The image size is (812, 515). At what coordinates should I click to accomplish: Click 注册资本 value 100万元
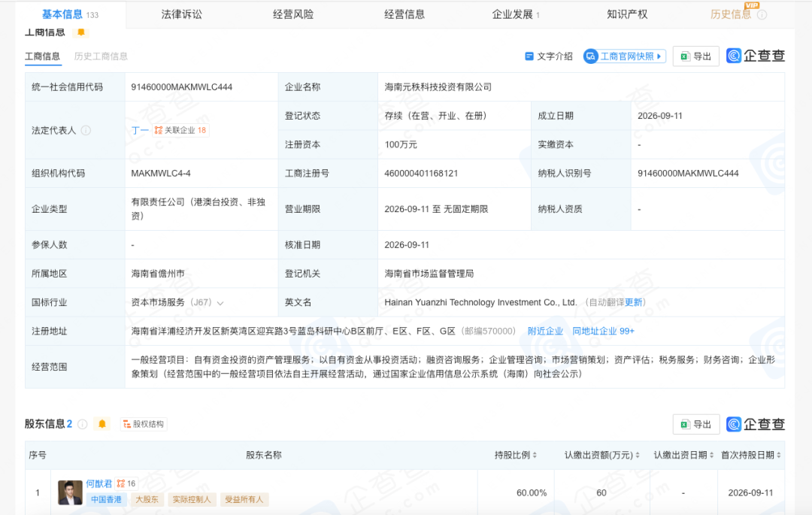tap(401, 144)
